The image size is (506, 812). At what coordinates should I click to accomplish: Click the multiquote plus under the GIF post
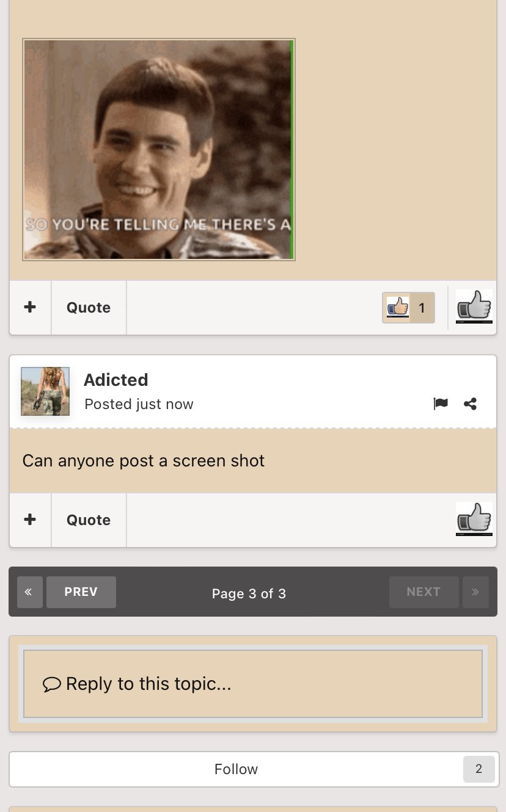(x=30, y=307)
